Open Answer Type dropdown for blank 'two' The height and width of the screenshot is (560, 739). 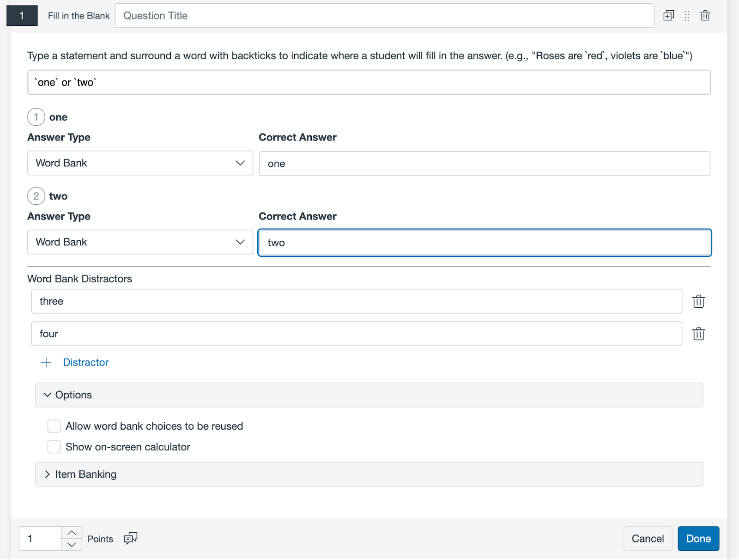pos(140,242)
